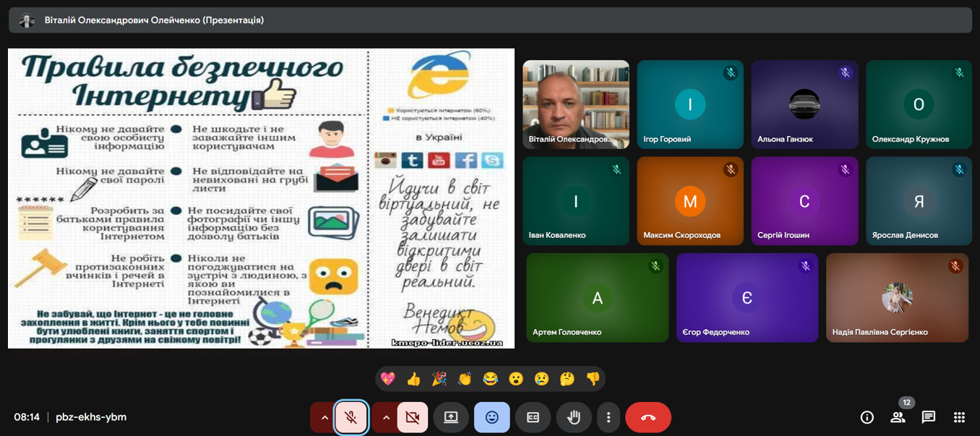The image size is (980, 436).
Task: Open the emoji reactions panel button
Action: (491, 417)
